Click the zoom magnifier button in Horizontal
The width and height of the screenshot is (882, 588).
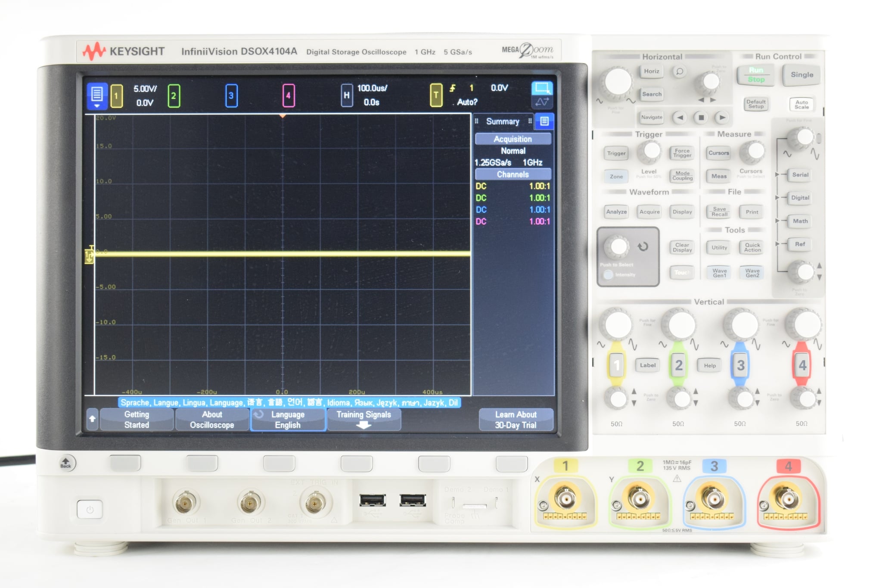point(680,72)
